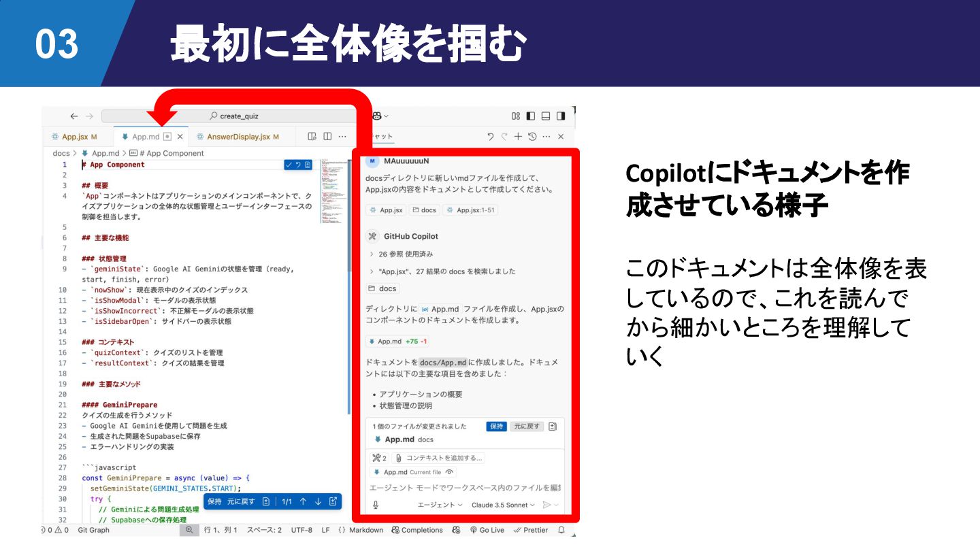Viewport: 980px width, 551px height.
Task: Close the App.md tab
Action: click(180, 137)
